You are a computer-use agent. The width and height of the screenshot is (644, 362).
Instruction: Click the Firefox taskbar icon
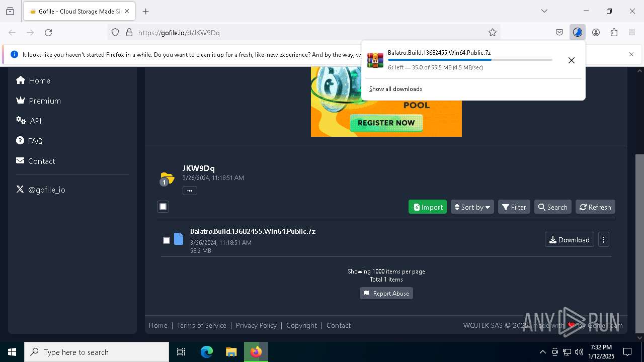(x=256, y=352)
